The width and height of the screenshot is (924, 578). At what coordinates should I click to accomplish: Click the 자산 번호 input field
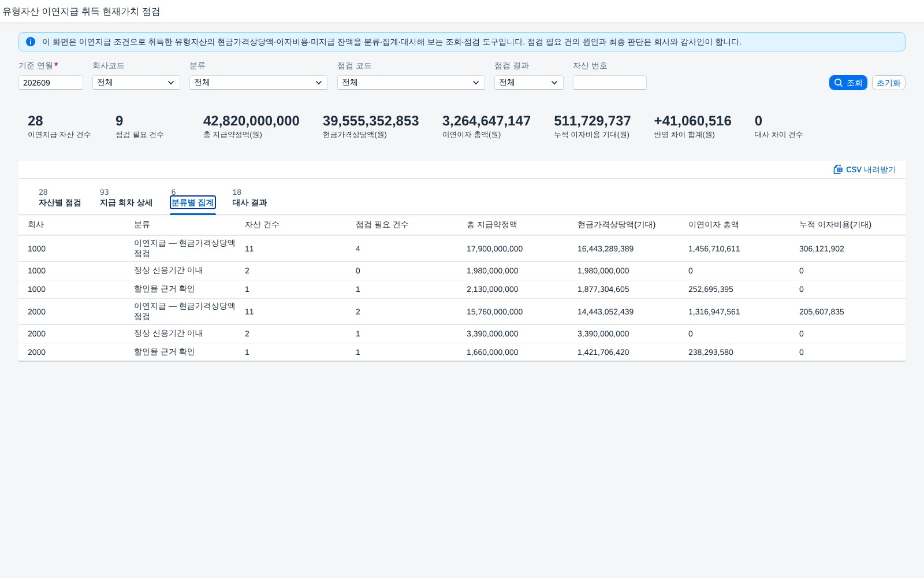point(610,83)
